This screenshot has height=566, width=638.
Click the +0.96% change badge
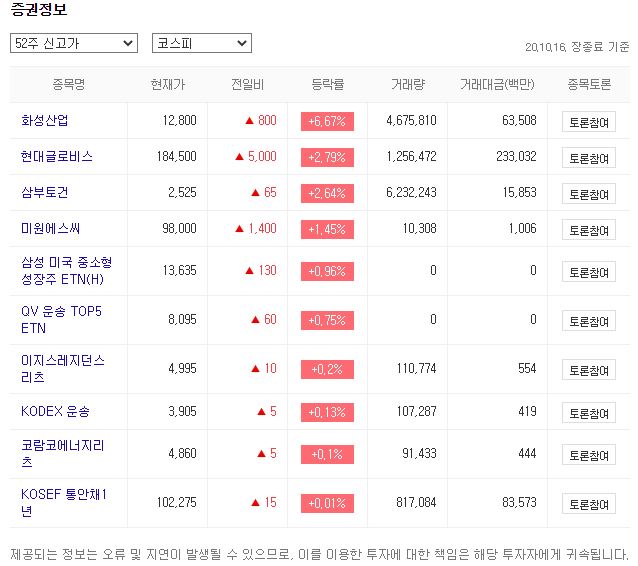[x=328, y=271]
